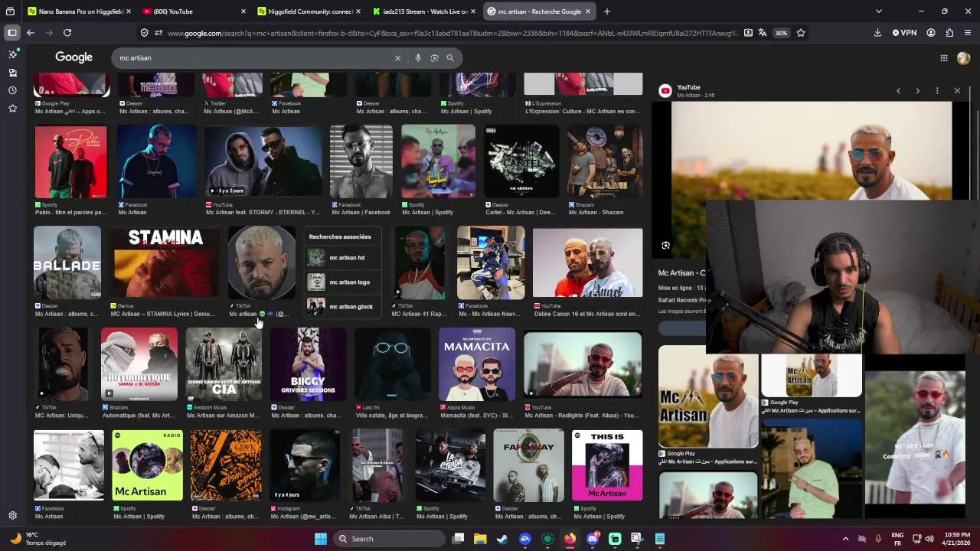Click the site security shield icon

point(144,33)
